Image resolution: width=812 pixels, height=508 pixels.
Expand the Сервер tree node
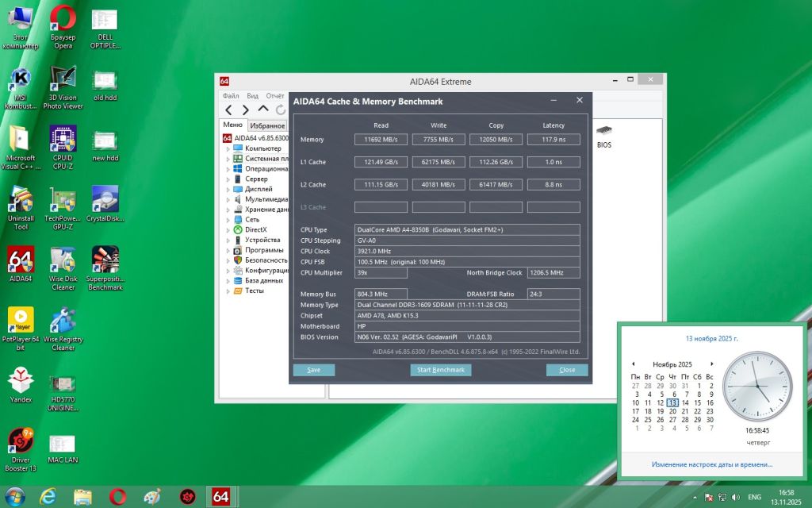tap(228, 179)
